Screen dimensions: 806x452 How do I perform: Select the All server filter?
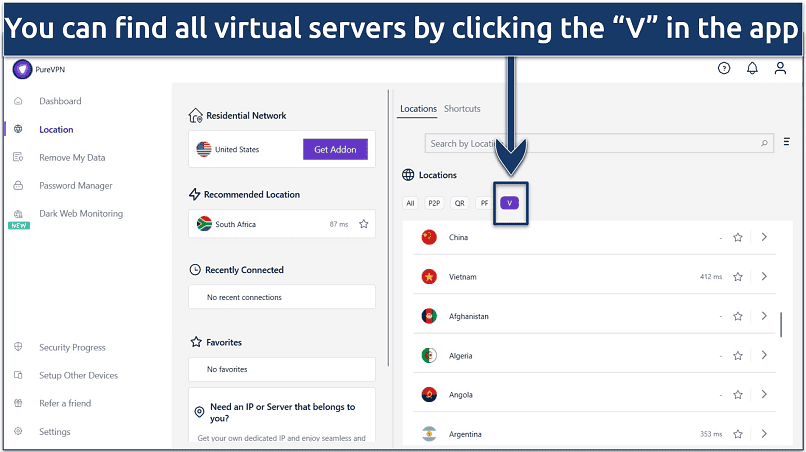point(410,203)
